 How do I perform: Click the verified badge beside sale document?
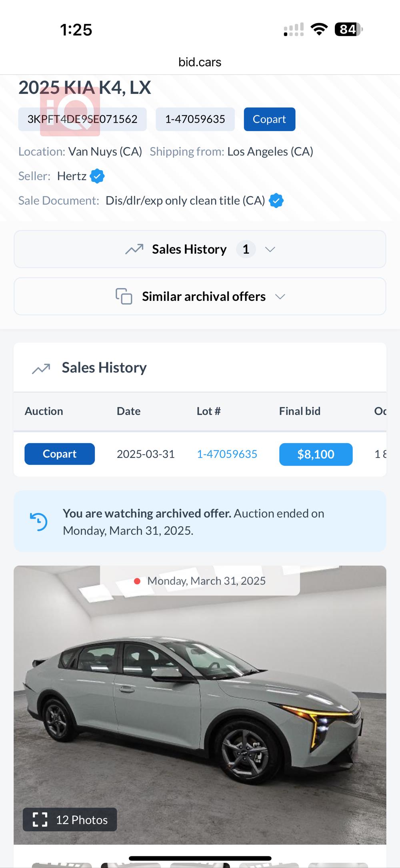coord(276,201)
